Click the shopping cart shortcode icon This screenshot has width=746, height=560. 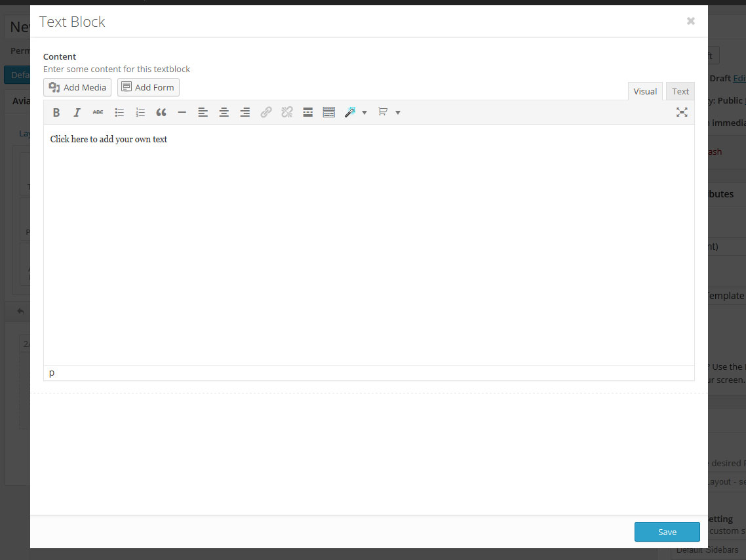pos(383,112)
